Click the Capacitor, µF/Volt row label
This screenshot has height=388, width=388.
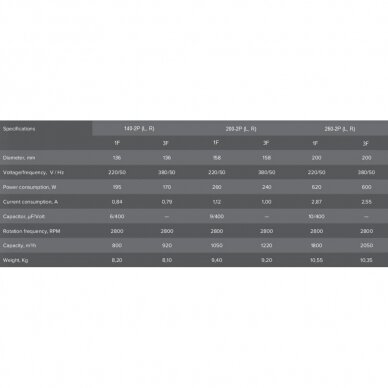point(24,216)
